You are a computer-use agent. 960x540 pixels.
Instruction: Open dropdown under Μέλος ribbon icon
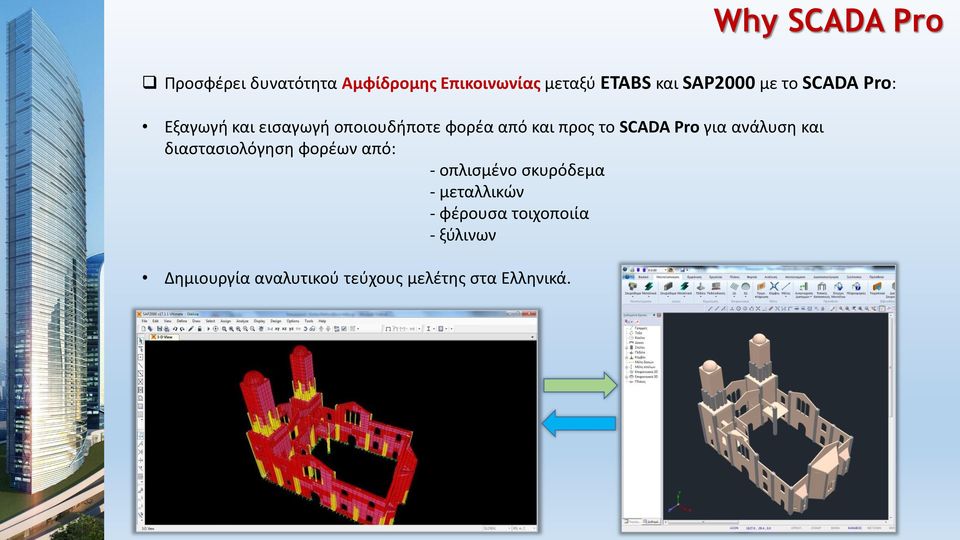coord(786,297)
